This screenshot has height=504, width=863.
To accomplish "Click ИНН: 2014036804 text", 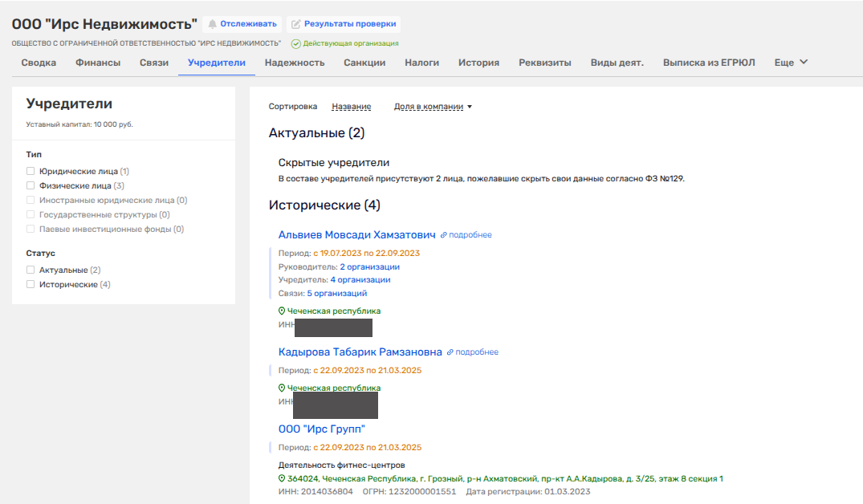I will 315,491.
